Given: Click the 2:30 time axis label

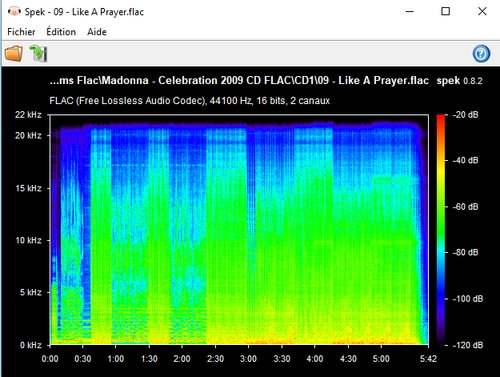Looking at the screenshot, I should (215, 359).
